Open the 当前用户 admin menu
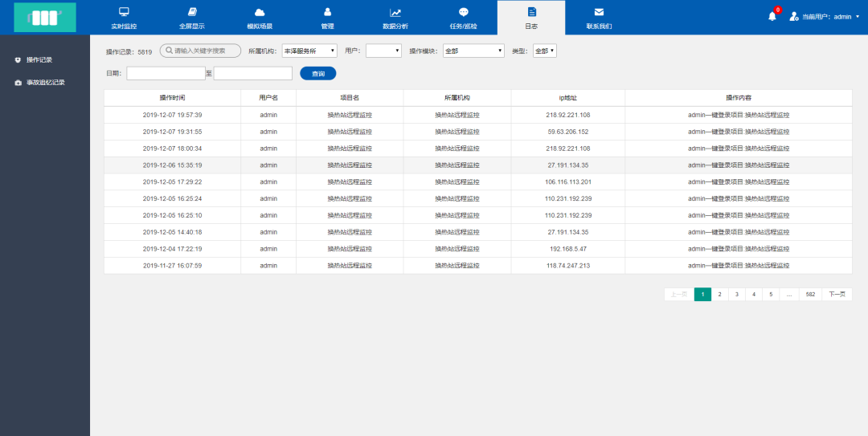The width and height of the screenshot is (868, 436). [x=825, y=16]
